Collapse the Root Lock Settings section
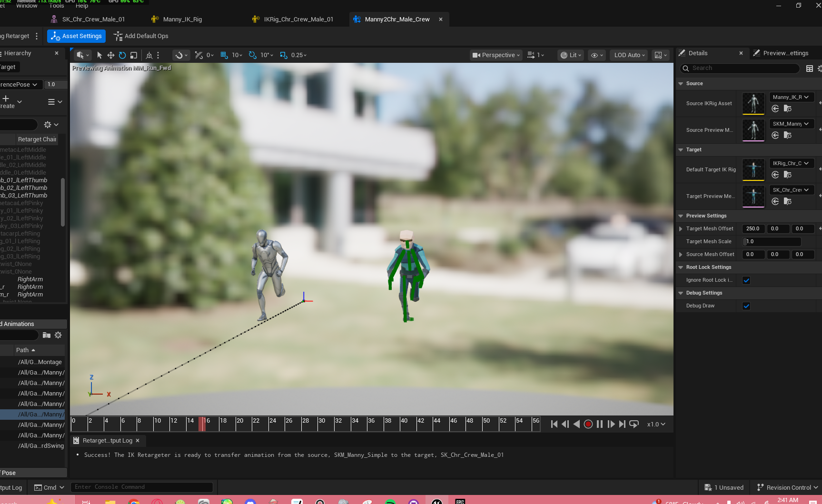The height and width of the screenshot is (504, 822). [681, 267]
